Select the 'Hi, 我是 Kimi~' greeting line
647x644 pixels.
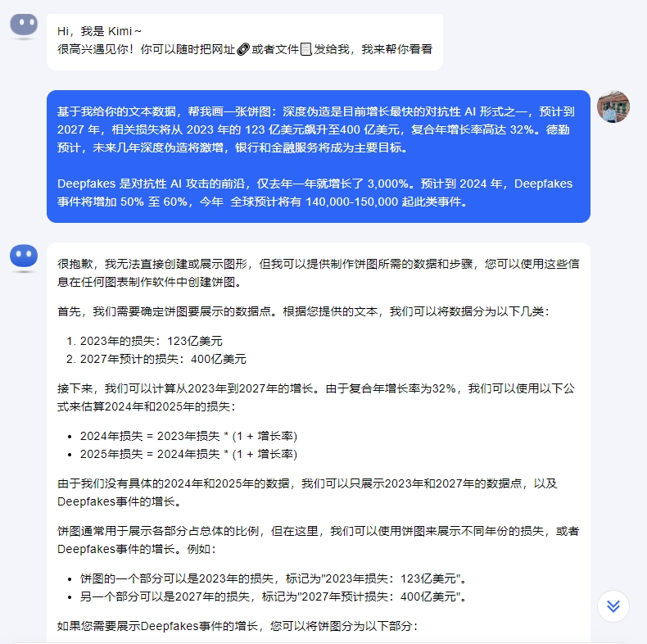[x=99, y=31]
